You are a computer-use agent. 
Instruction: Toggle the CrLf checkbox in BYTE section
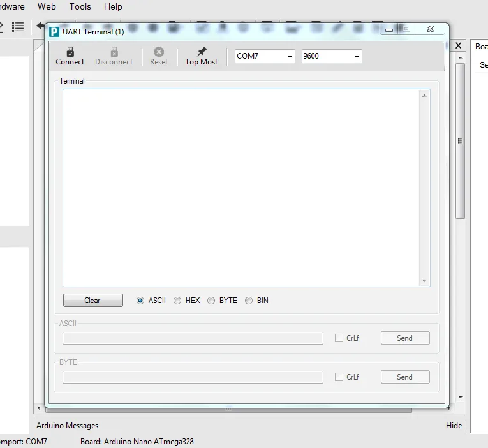click(339, 377)
